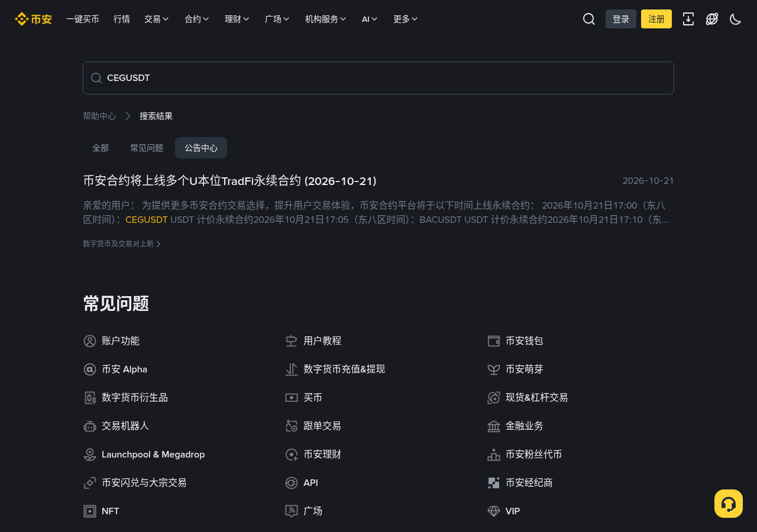Open the 币安经纪商 topic link

[529, 483]
